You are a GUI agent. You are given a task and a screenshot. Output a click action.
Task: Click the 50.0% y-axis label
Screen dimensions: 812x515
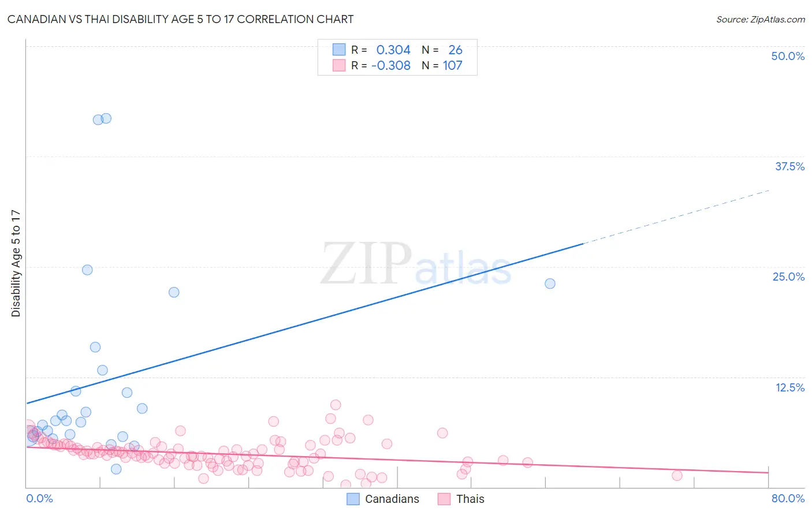[x=788, y=56]
